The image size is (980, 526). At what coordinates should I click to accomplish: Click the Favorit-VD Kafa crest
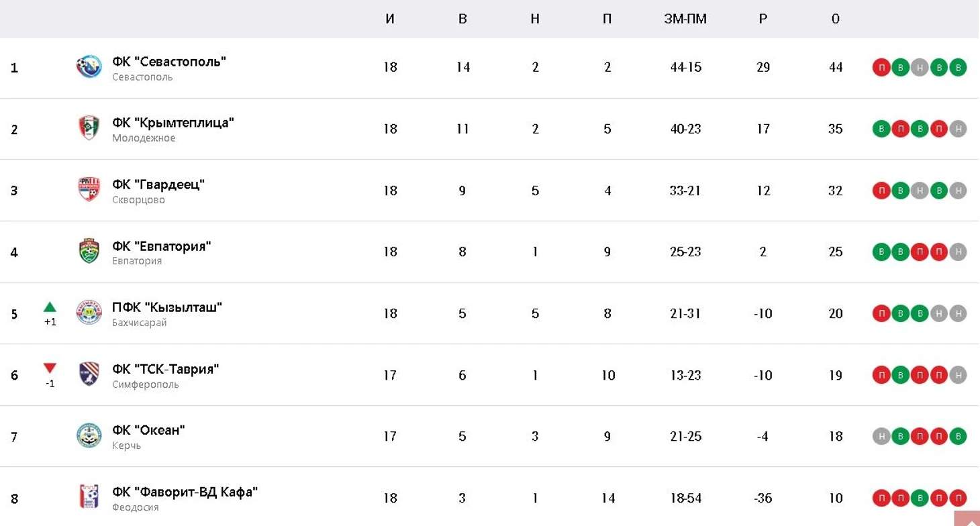[x=89, y=497]
